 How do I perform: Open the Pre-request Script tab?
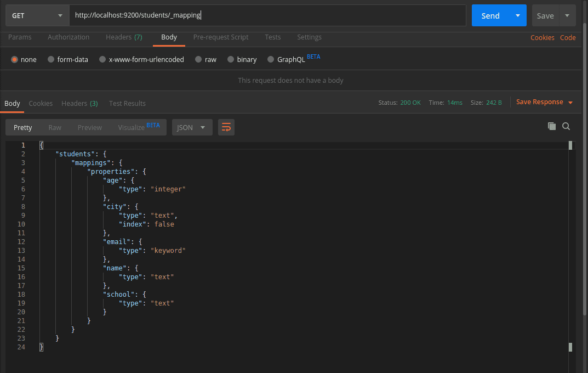(x=220, y=37)
